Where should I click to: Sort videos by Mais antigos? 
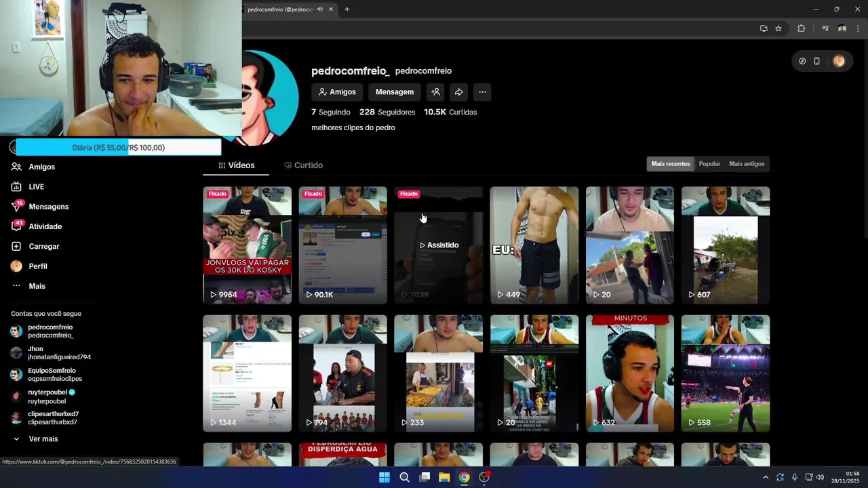[x=747, y=164]
